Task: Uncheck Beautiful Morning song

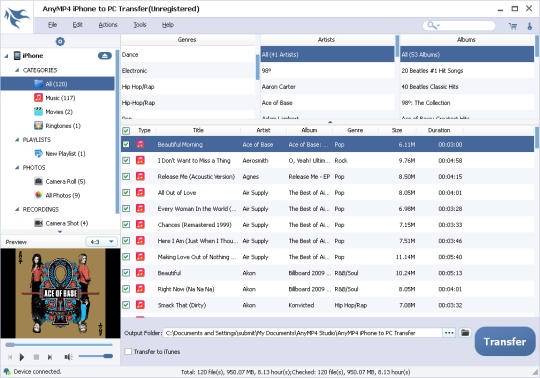Action: [126, 144]
